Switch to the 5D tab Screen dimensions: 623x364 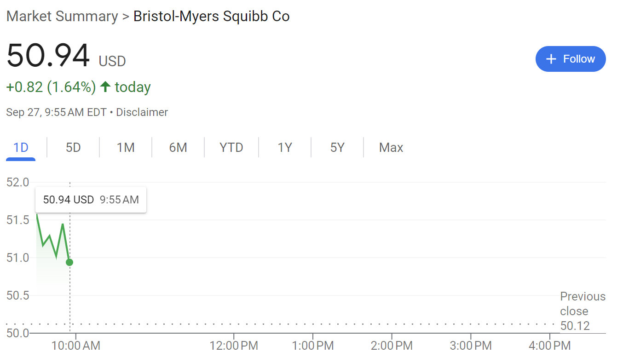[x=73, y=148]
